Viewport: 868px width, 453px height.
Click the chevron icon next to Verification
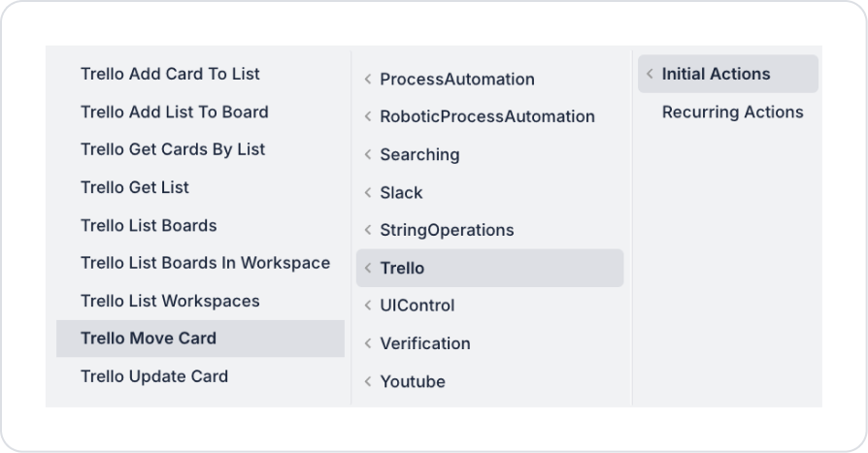pyautogui.click(x=368, y=343)
